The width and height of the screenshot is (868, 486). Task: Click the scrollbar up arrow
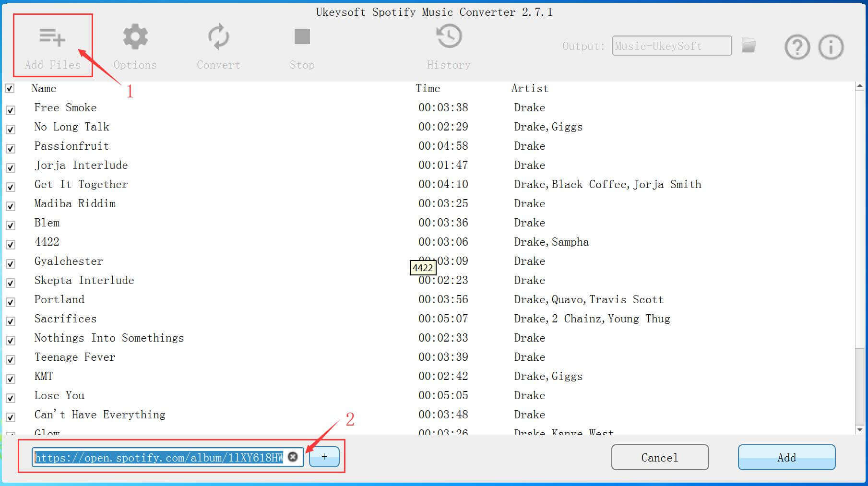click(859, 86)
